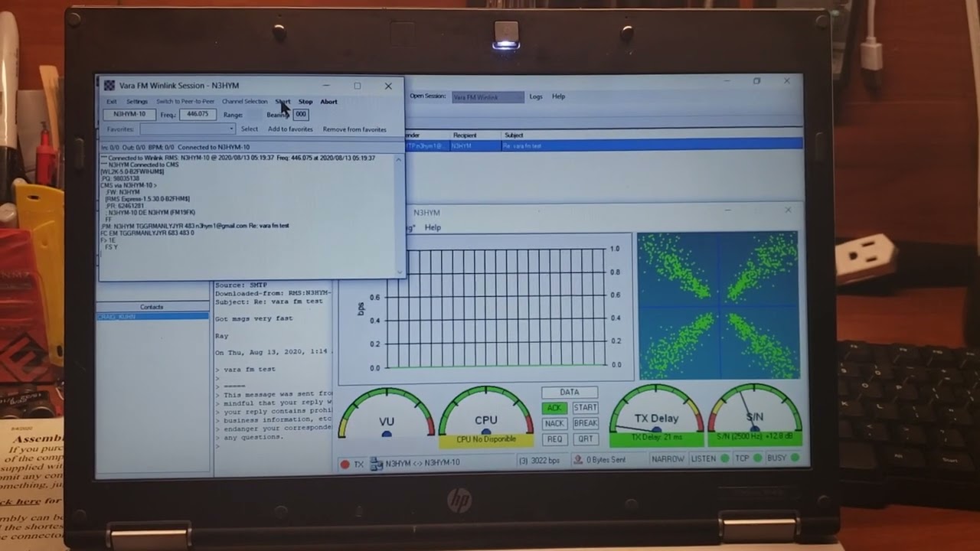Open Help menu in the VARA window

coord(433,227)
